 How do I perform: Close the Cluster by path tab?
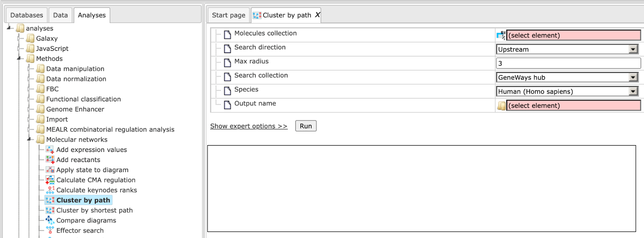pos(318,15)
